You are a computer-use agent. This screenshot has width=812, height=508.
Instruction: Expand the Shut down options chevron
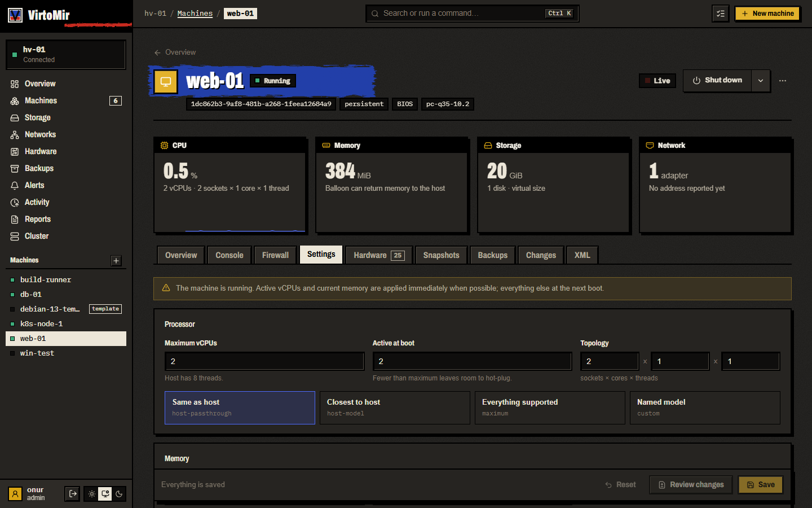click(x=761, y=81)
